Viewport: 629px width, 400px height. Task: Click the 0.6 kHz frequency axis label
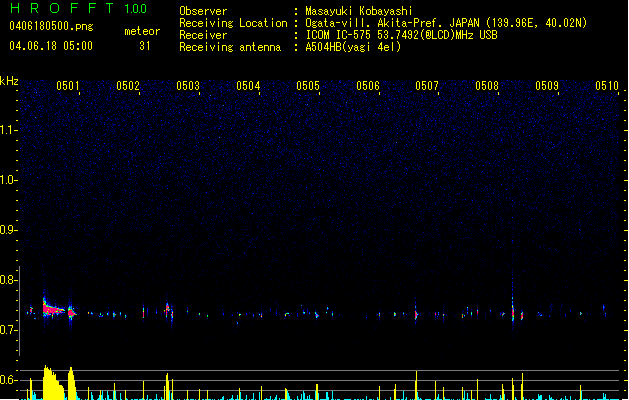click(x=8, y=380)
